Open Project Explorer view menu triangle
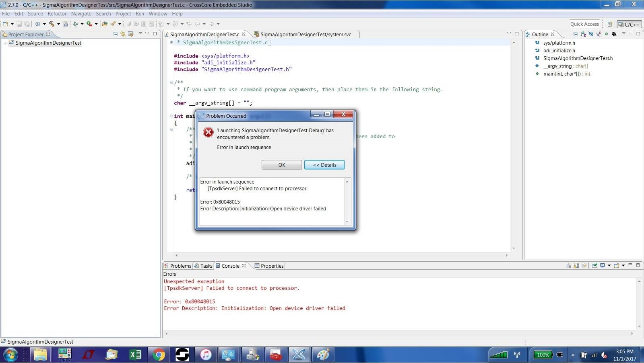 point(140,33)
